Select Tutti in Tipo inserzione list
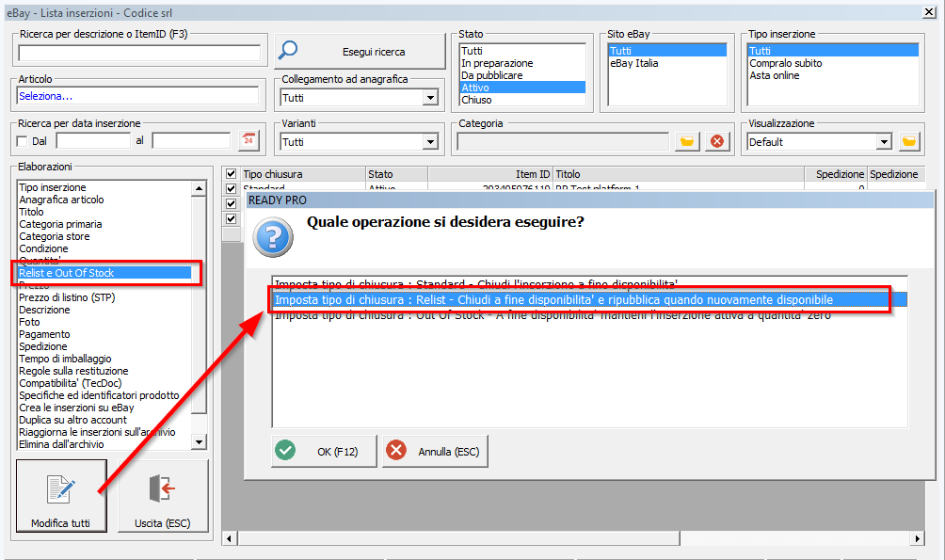Image resolution: width=945 pixels, height=560 pixels. [x=834, y=51]
